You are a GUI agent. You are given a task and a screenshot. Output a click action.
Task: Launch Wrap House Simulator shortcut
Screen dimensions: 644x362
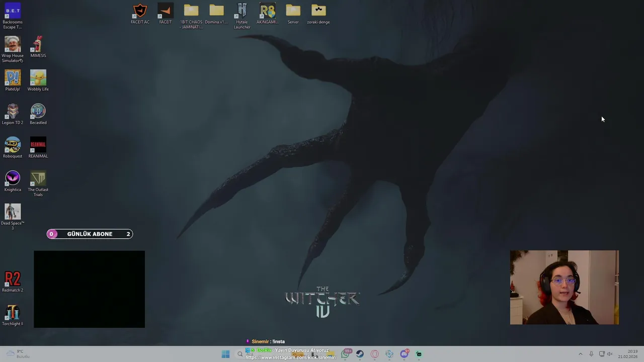[13, 49]
